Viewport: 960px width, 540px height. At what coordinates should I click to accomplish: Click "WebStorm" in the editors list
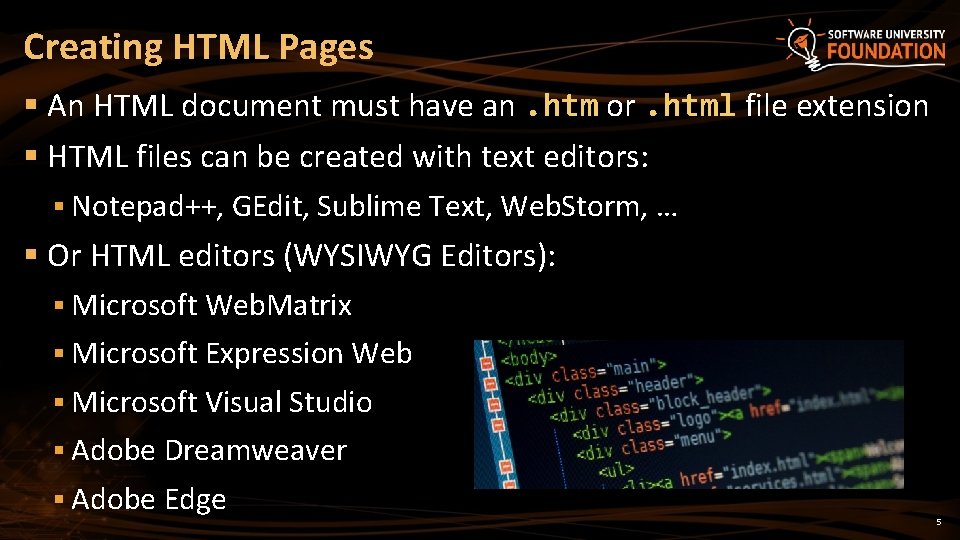point(574,206)
